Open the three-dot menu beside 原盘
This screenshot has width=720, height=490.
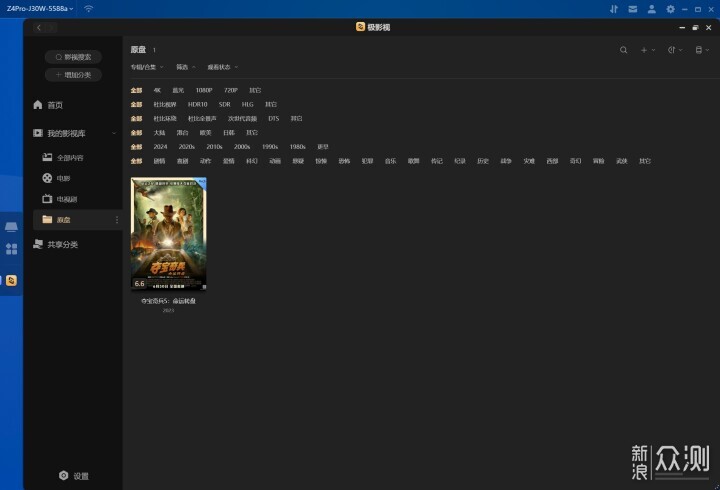[117, 220]
